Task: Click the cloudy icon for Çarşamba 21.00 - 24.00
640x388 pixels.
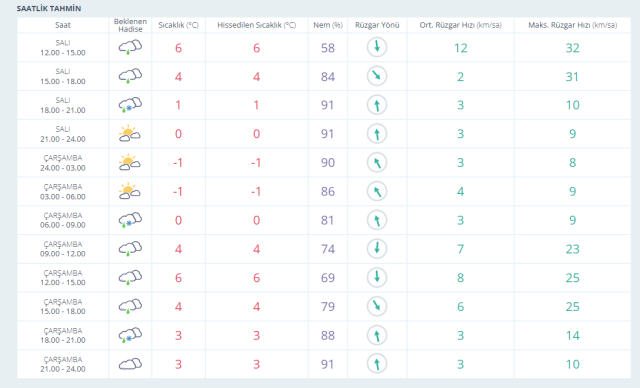Action: pos(130,364)
